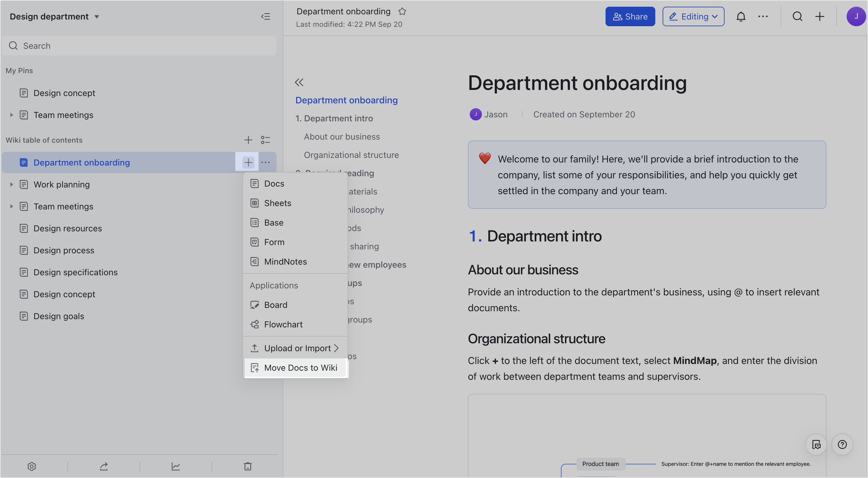Open the Editing mode dropdown
Image resolution: width=868 pixels, height=478 pixels.
(x=693, y=16)
